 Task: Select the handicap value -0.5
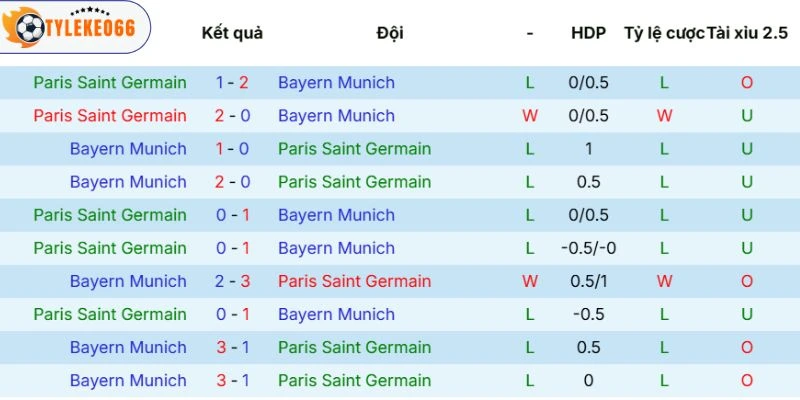[x=588, y=314]
